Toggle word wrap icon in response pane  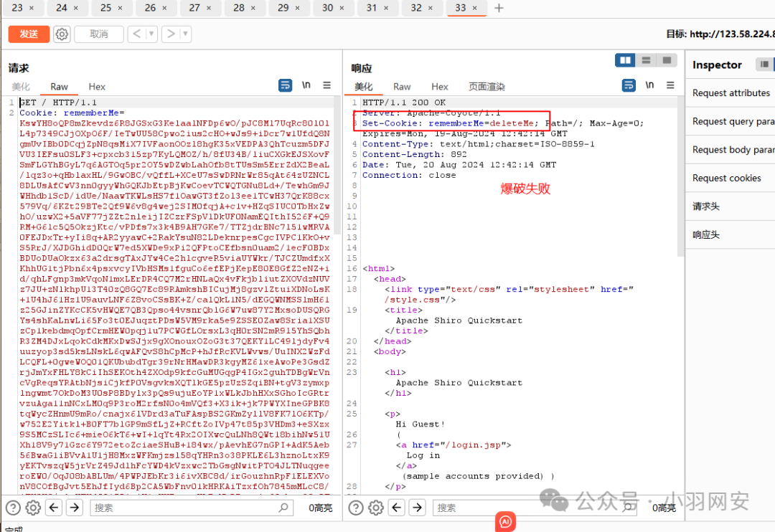[628, 85]
